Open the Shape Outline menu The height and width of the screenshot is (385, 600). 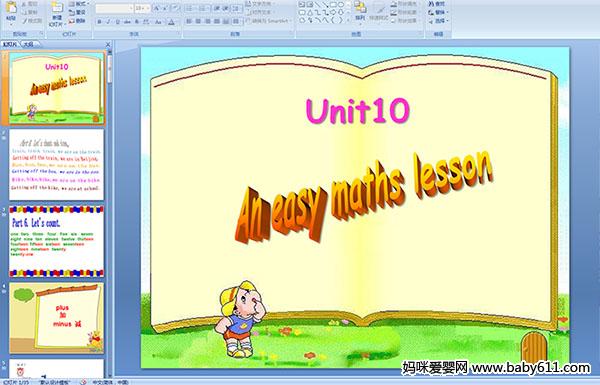pos(405,12)
